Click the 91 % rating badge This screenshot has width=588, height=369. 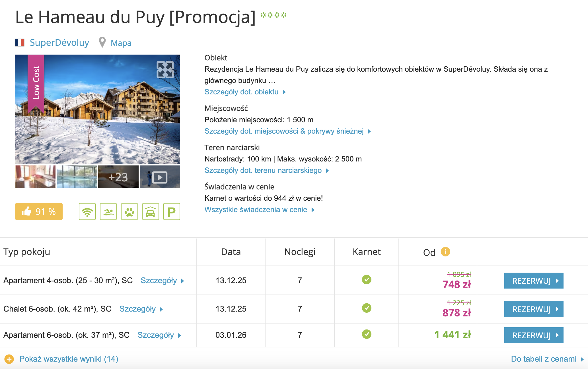point(39,212)
